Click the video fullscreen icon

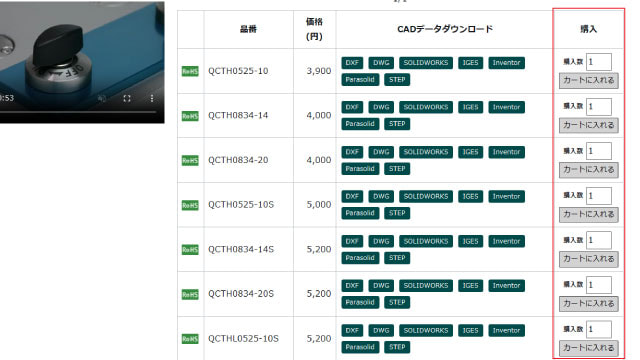coord(127,98)
